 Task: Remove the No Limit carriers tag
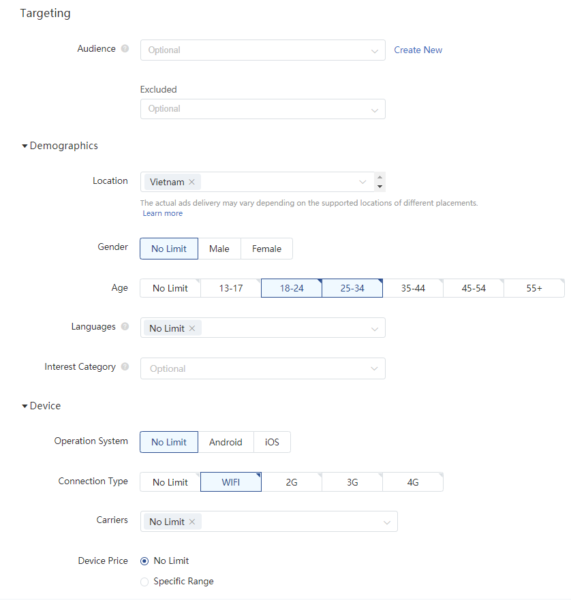click(192, 522)
